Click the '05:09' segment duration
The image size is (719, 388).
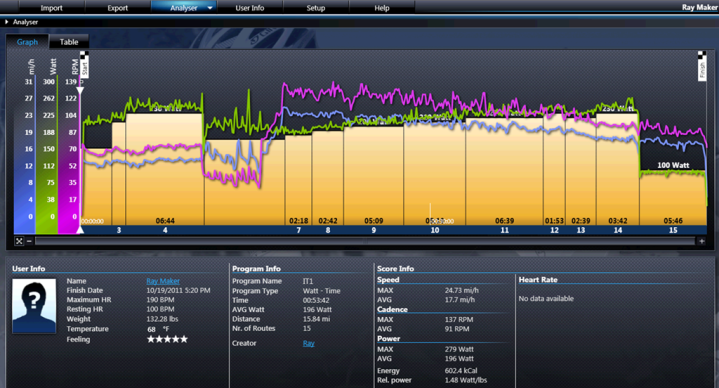[x=374, y=221]
